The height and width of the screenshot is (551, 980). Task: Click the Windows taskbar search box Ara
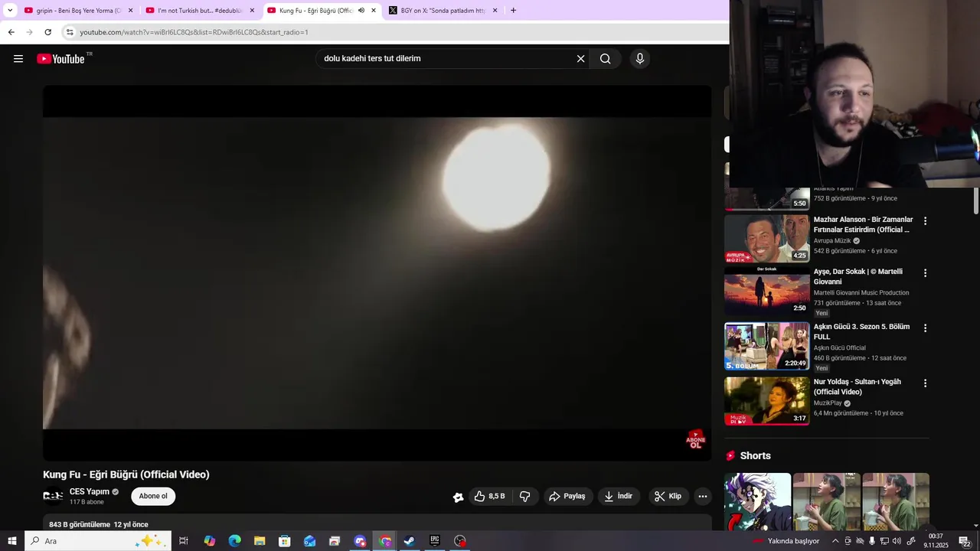[x=98, y=541]
